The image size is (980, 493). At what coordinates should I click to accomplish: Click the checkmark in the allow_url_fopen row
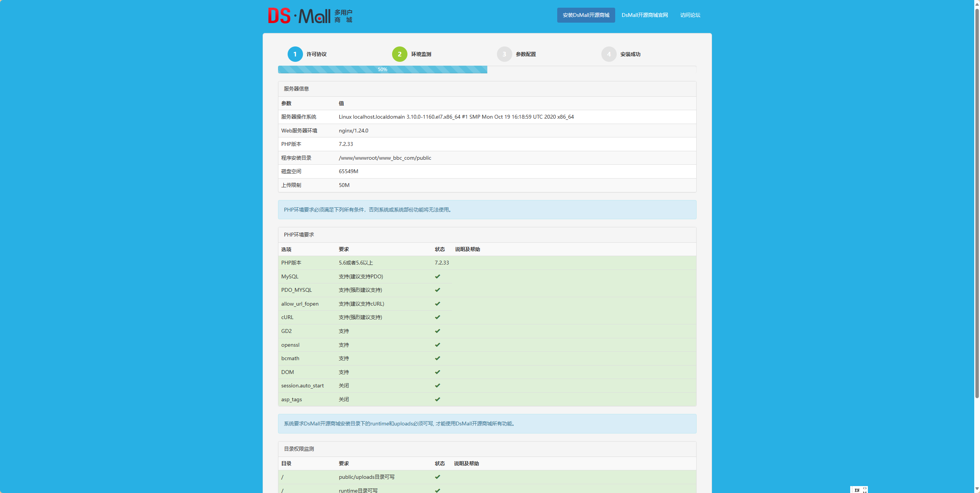437,304
